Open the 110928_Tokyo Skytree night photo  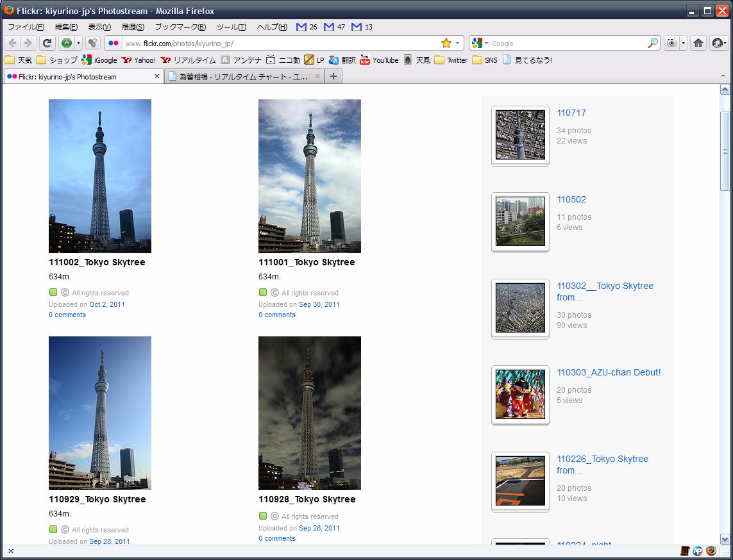click(310, 413)
